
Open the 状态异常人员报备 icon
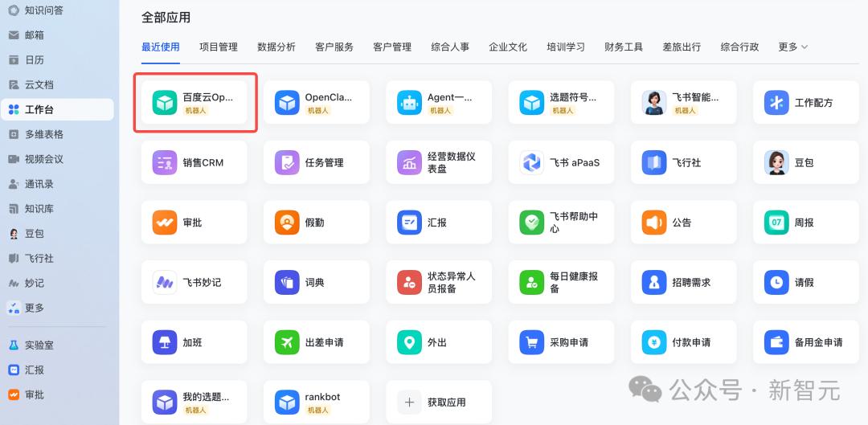409,282
